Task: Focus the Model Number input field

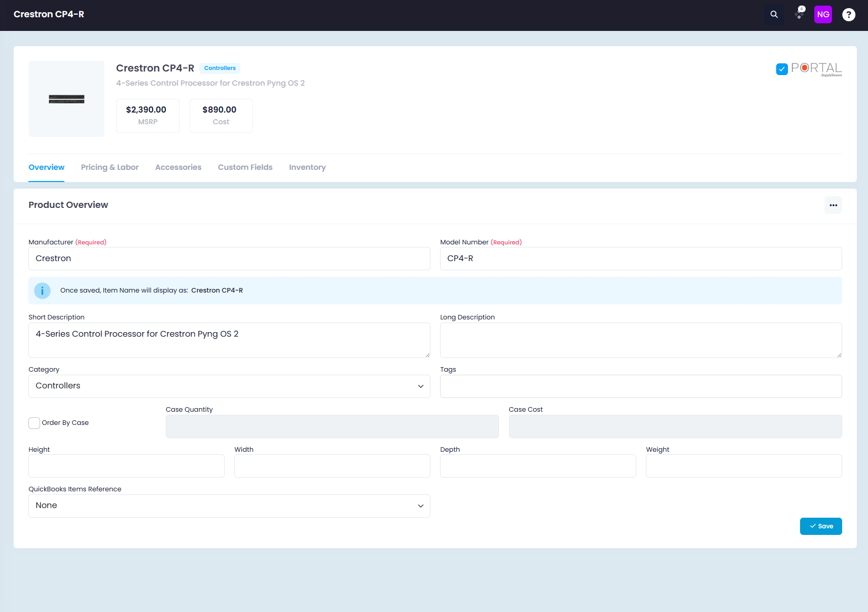Action: pyautogui.click(x=641, y=259)
